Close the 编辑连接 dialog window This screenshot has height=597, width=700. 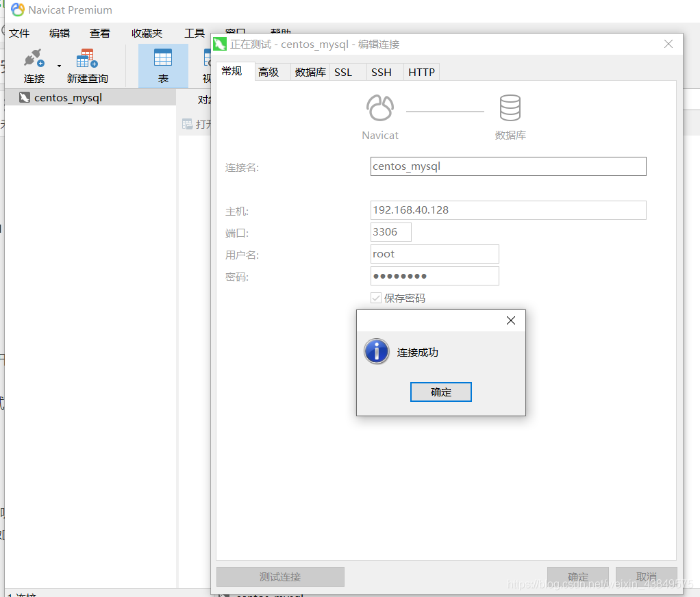pyautogui.click(x=668, y=44)
